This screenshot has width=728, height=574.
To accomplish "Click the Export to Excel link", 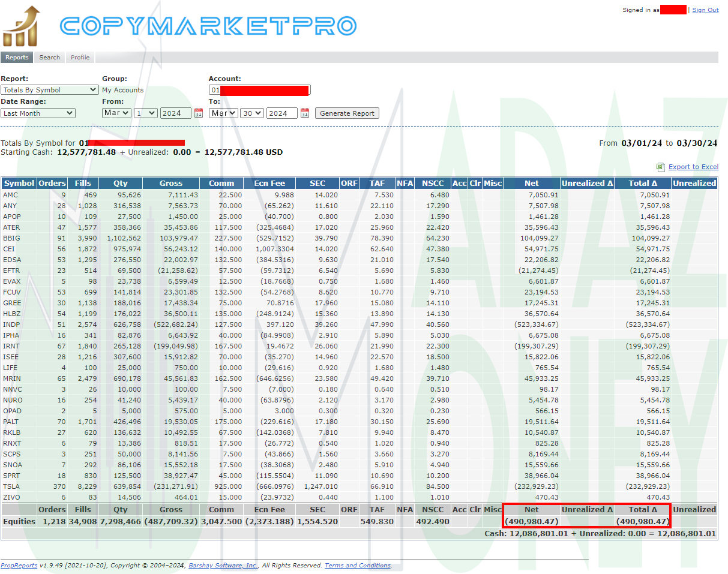I will pos(693,167).
